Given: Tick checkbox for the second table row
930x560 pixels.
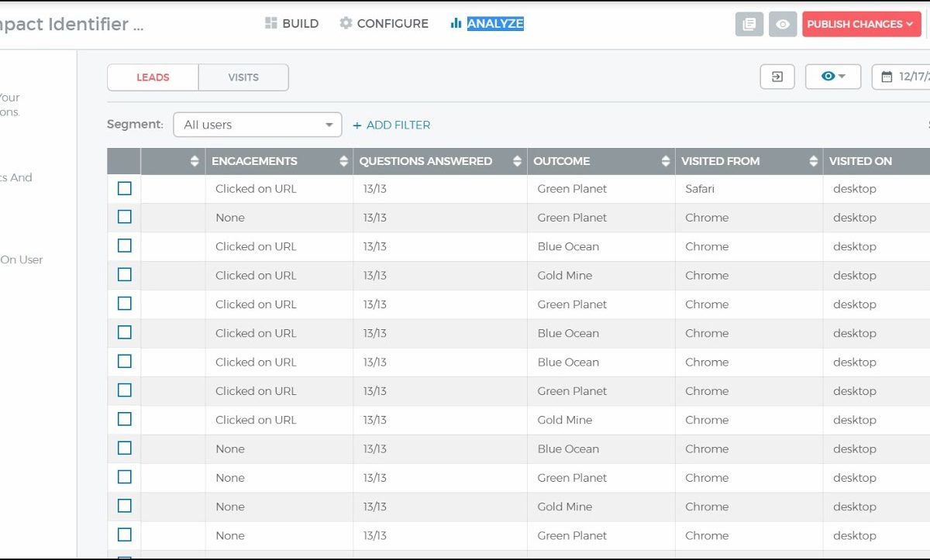Looking at the screenshot, I should 124,217.
